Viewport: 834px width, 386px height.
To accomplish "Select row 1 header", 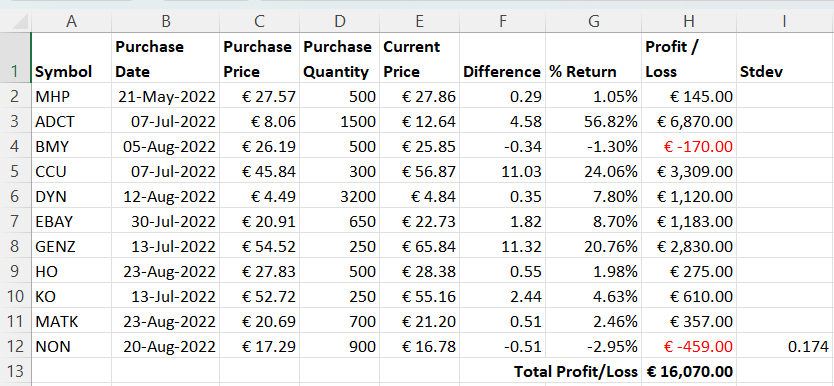I will click(15, 58).
